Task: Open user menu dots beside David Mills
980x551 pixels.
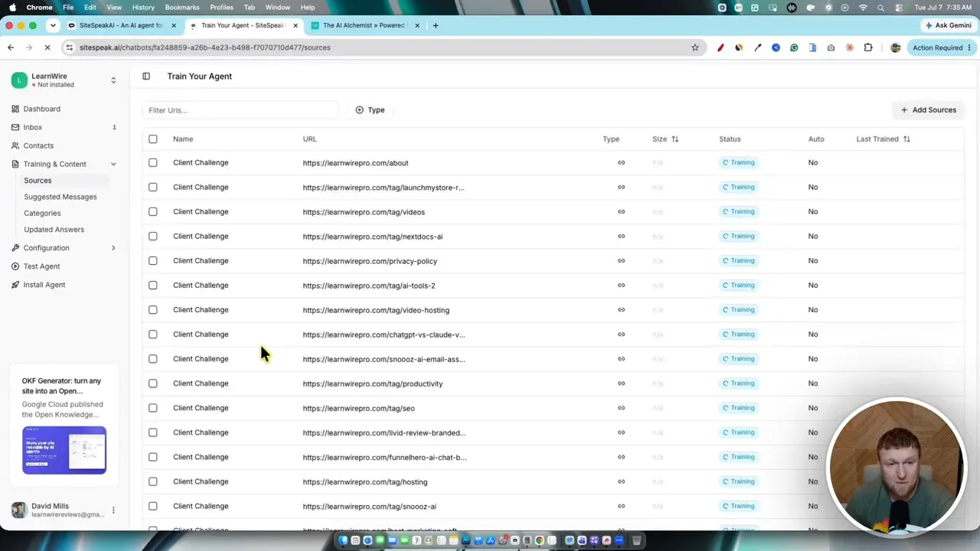Action: click(x=113, y=510)
